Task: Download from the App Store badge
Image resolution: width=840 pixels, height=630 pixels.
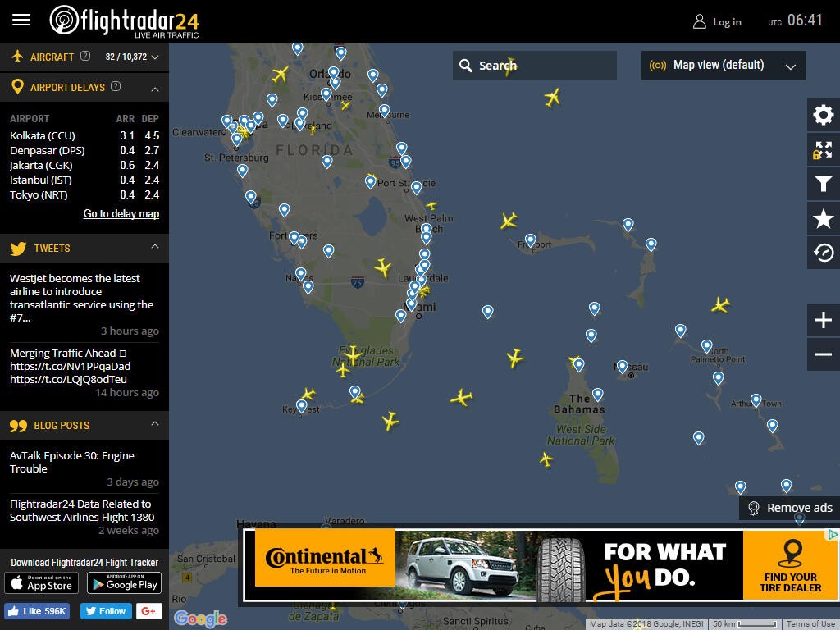Action: point(41,583)
